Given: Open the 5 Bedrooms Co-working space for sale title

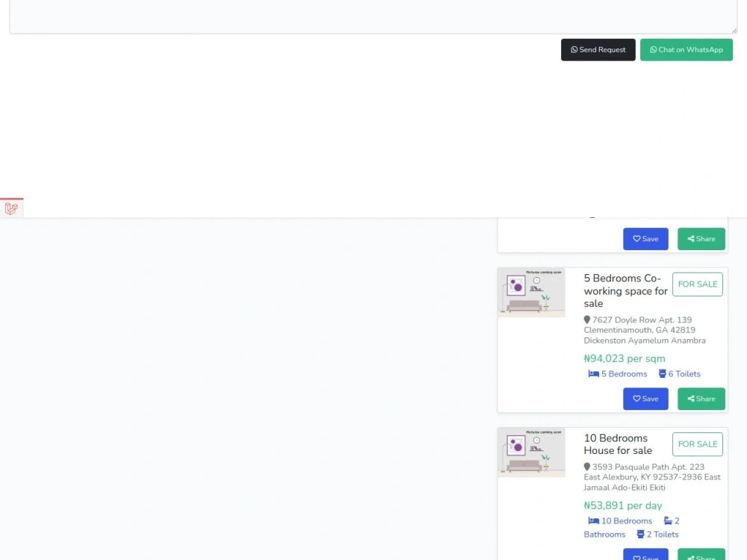Looking at the screenshot, I should (625, 290).
